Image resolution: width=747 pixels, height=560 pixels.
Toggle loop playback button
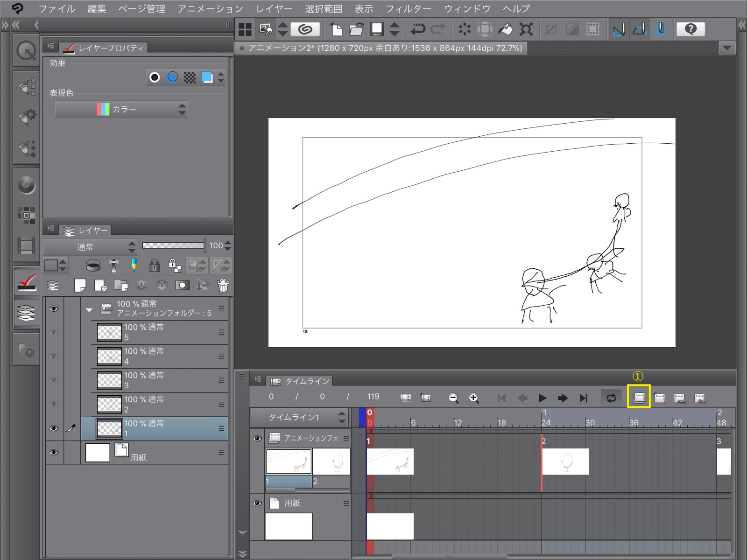pyautogui.click(x=611, y=398)
